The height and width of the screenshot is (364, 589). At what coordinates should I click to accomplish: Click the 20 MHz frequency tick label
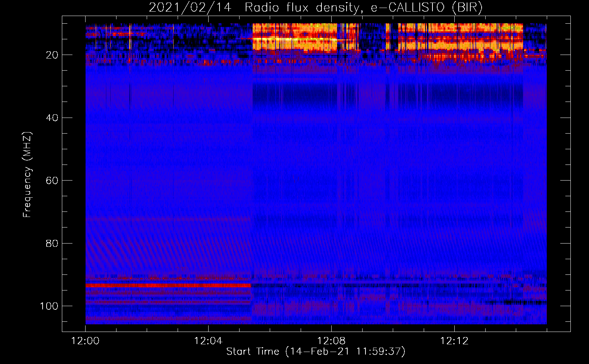(52, 55)
